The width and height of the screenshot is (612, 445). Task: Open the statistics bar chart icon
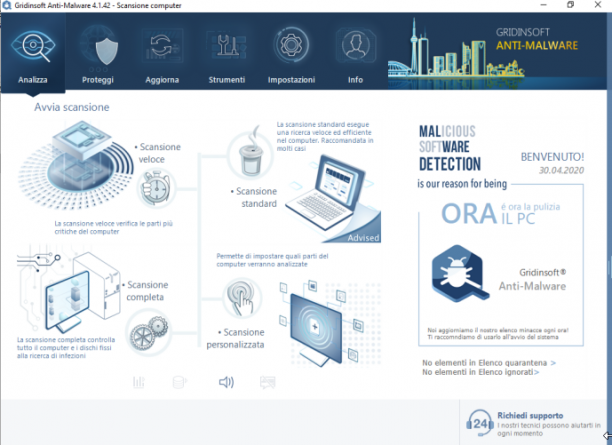click(x=139, y=383)
